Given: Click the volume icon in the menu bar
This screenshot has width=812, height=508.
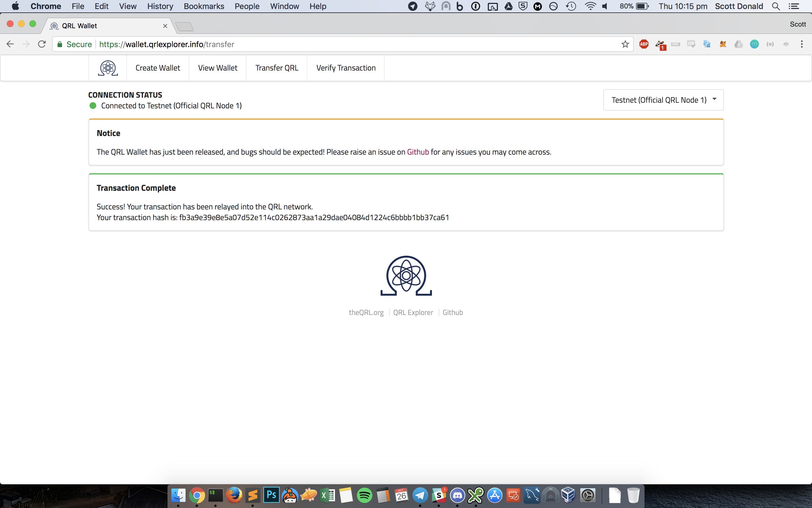Looking at the screenshot, I should pos(605,6).
